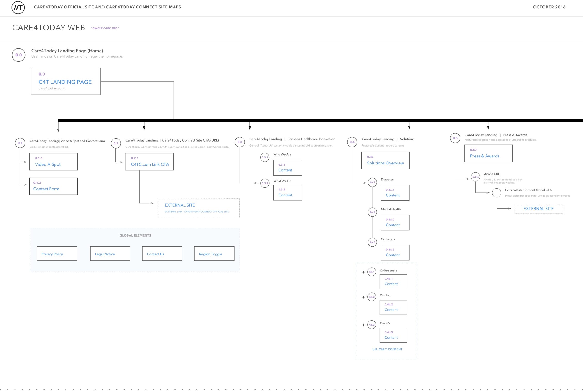
Task: Open the 0.2.1 C4TC.com Link CTA box
Action: click(x=149, y=162)
